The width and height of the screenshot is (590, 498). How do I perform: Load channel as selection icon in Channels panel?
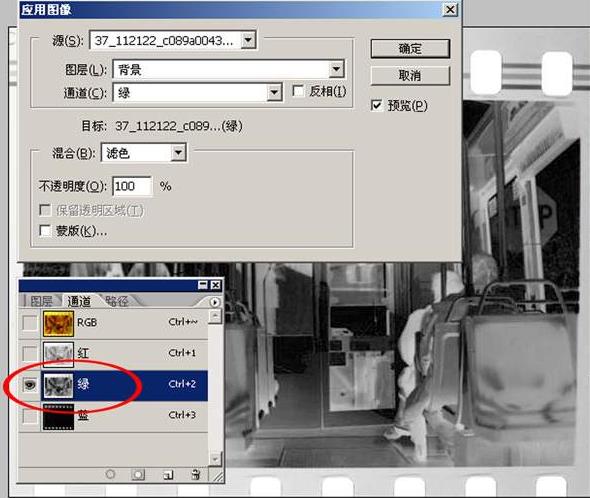tap(110, 474)
